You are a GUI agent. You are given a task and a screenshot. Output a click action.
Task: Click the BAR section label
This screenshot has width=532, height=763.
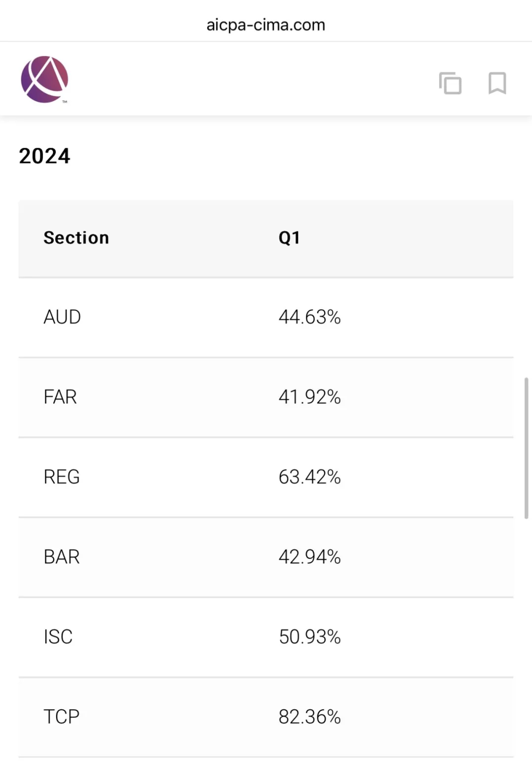click(62, 557)
